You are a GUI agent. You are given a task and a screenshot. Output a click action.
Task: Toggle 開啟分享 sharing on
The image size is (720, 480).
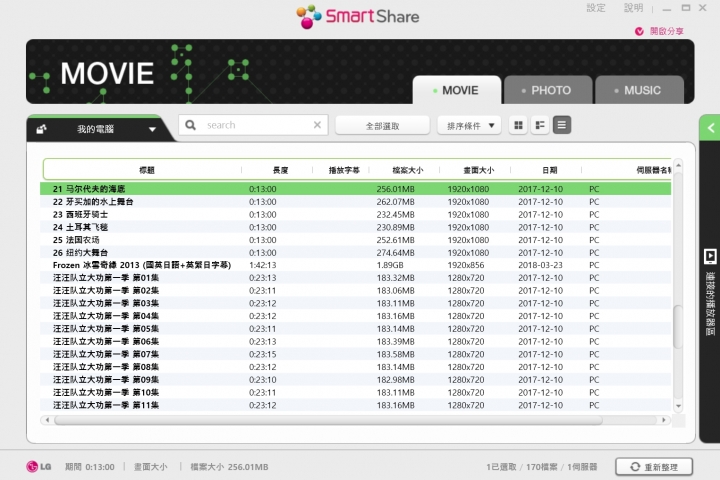pos(659,31)
